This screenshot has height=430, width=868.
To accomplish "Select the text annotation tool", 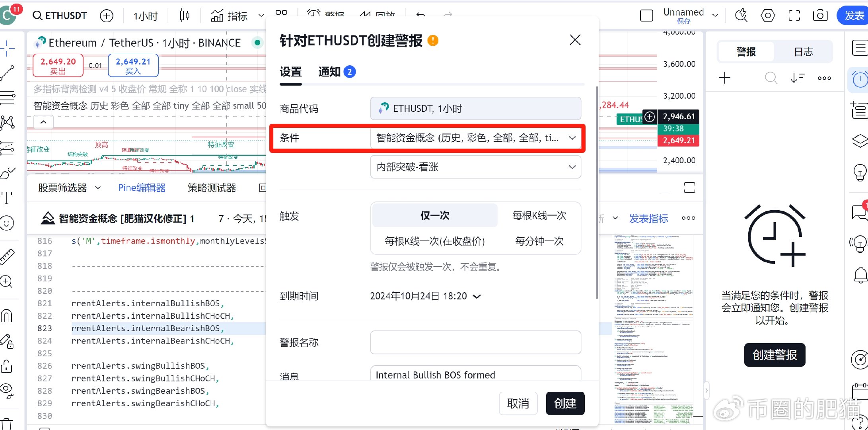I will 7,198.
